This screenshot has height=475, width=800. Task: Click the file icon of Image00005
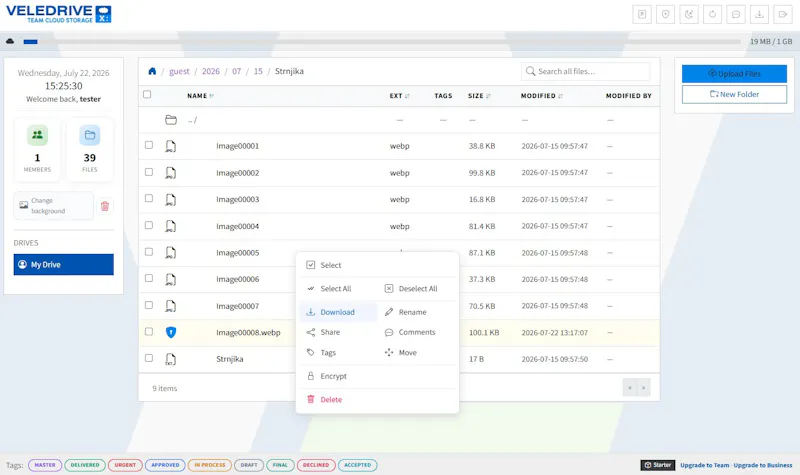click(170, 253)
